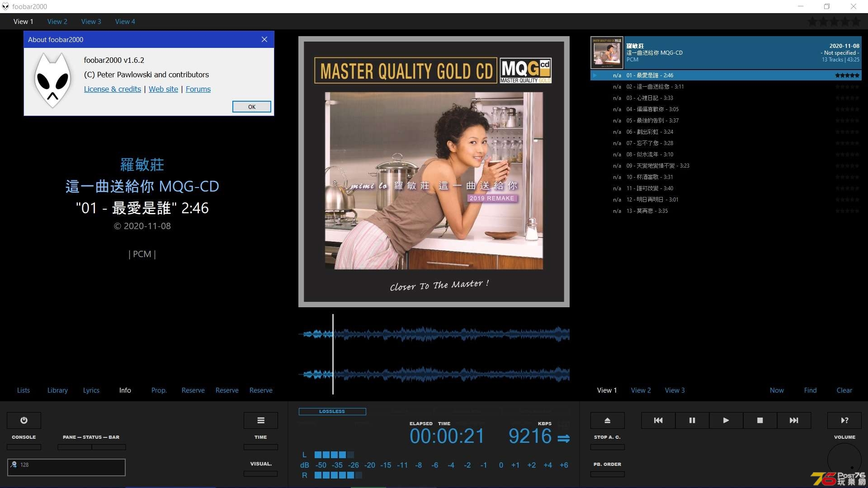Open License & credits link
Screen dimensions: 868x488
pos(113,89)
